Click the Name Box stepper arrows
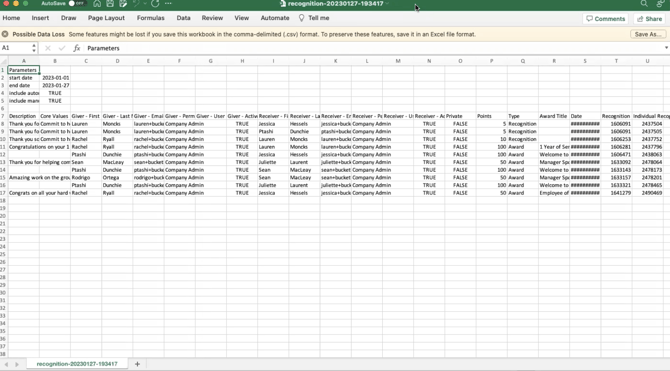This screenshot has width=670, height=371. point(34,48)
